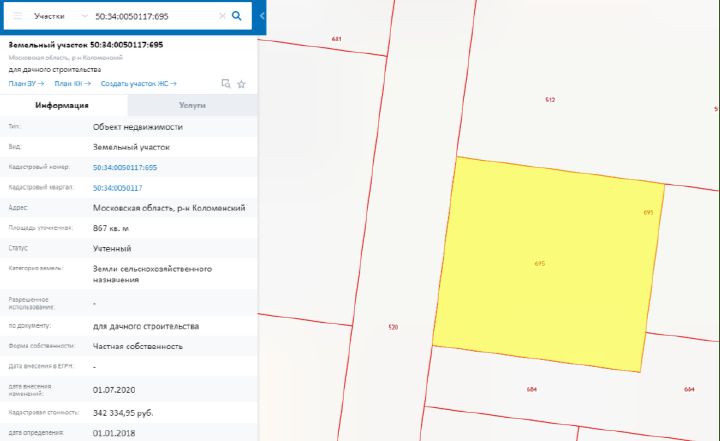Click in the cadastral number search field

[x=150, y=17]
